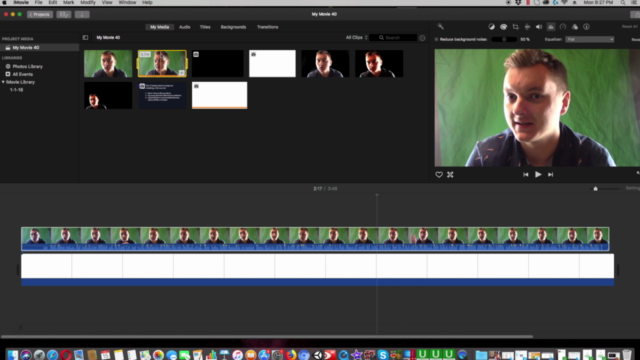Viewport: 640px width, 360px height.
Task: Open the View menu
Action: [x=107, y=2]
